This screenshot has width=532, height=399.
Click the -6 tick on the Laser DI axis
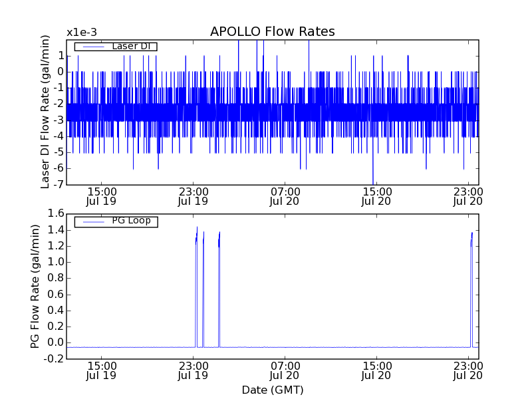tap(58, 168)
